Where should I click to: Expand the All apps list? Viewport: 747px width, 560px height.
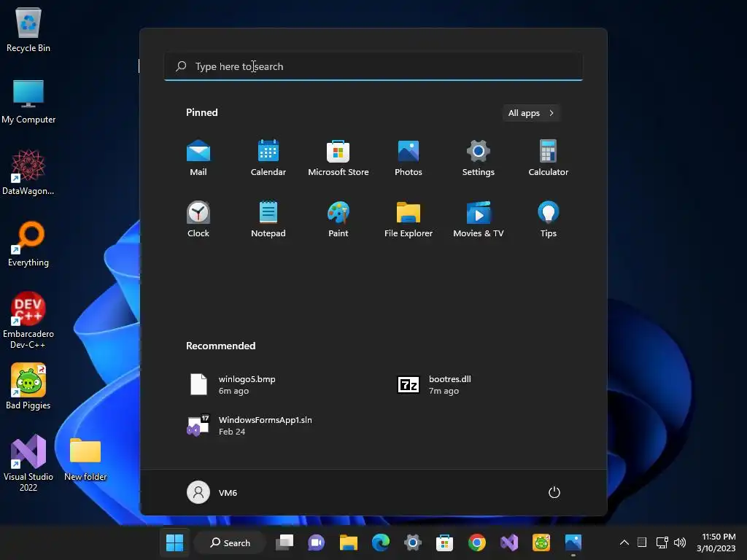(x=531, y=113)
